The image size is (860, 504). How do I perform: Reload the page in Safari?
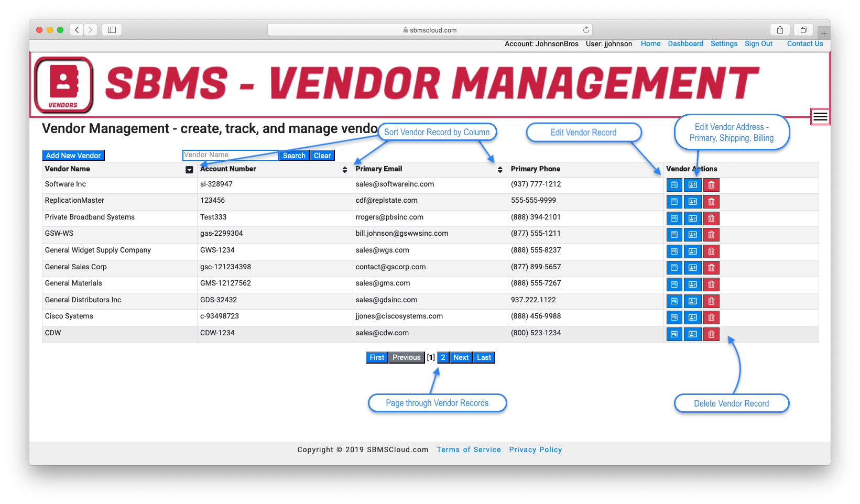tap(586, 30)
